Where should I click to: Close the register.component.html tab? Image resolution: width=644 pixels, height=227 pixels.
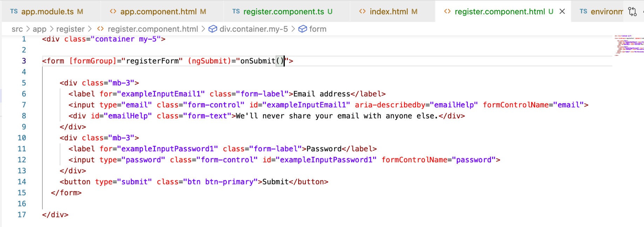pyautogui.click(x=562, y=12)
